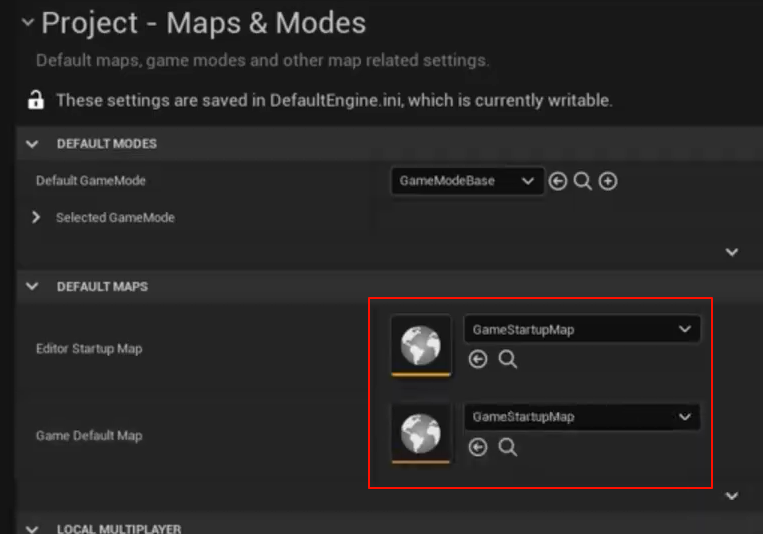This screenshot has width=763, height=534.
Task: Use selected asset for Default GameMode
Action: (558, 181)
